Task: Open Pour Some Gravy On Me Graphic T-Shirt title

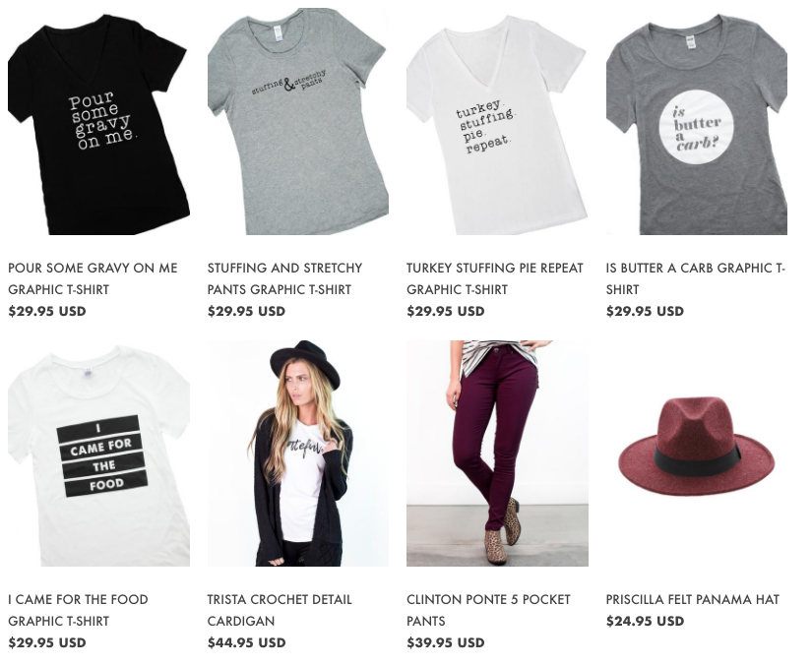Action: 93,278
